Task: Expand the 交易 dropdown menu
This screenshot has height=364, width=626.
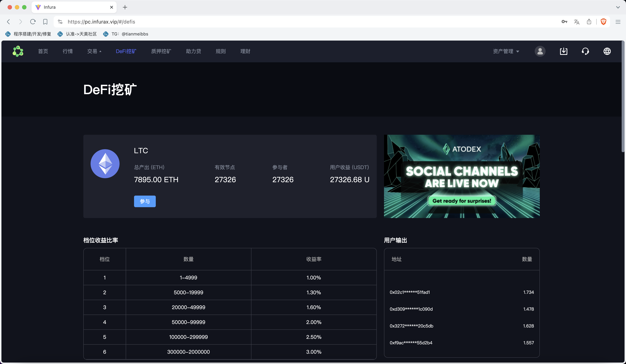Action: (94, 51)
